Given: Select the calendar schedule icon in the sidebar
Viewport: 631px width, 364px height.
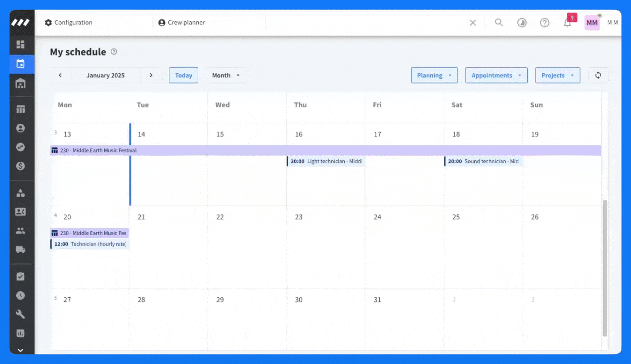Looking at the screenshot, I should (x=21, y=64).
